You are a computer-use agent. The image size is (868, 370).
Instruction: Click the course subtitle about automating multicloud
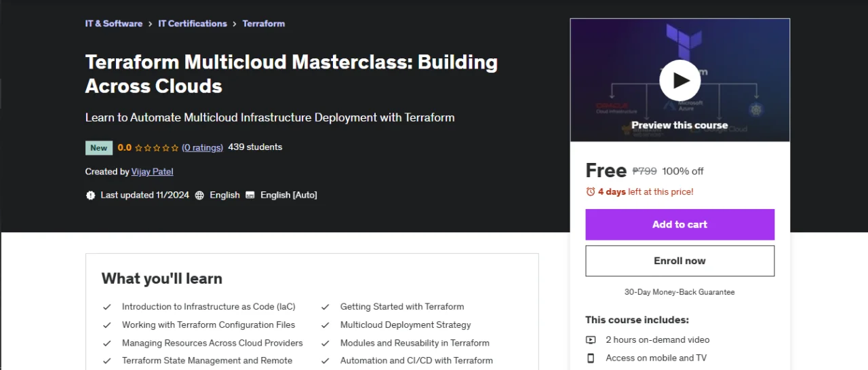pyautogui.click(x=270, y=117)
